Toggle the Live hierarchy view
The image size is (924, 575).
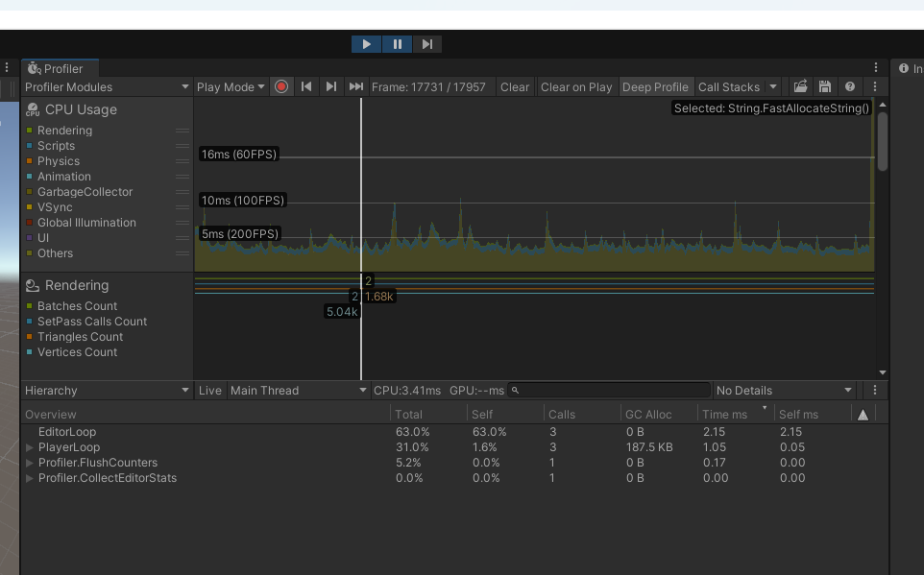click(209, 390)
